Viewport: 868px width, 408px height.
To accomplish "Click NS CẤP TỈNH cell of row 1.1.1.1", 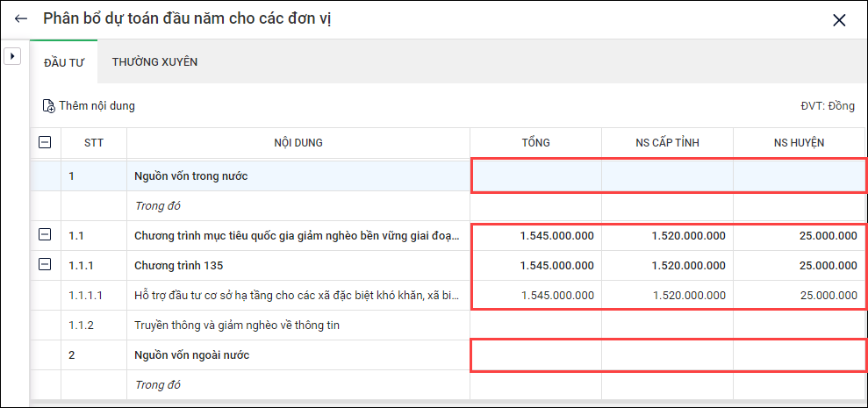I will 667,296.
